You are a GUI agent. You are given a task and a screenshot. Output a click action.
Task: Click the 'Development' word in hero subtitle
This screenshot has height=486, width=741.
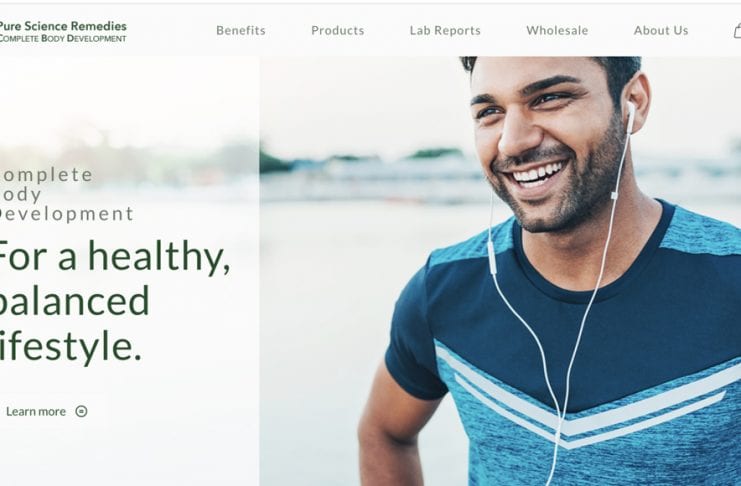click(x=66, y=214)
